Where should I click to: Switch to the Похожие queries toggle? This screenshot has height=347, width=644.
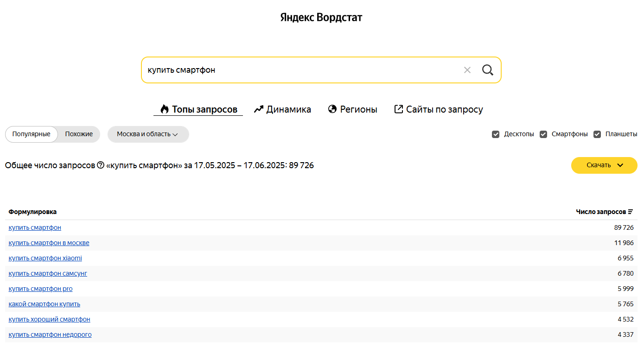[79, 134]
